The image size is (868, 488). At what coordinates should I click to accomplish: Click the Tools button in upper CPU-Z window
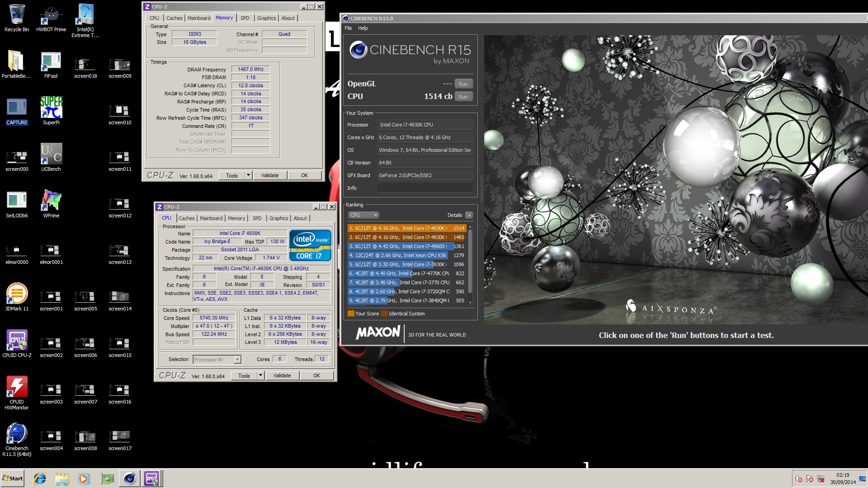pyautogui.click(x=232, y=175)
